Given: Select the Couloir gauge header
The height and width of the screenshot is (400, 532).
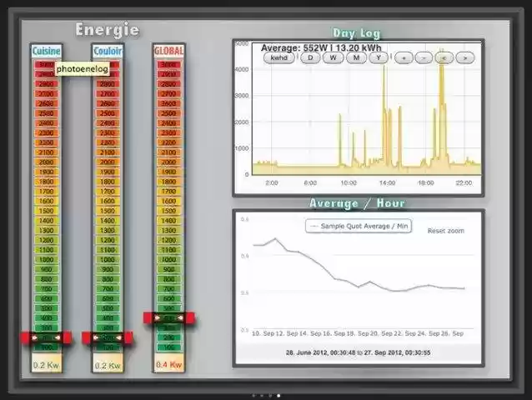Looking at the screenshot, I should [x=108, y=51].
